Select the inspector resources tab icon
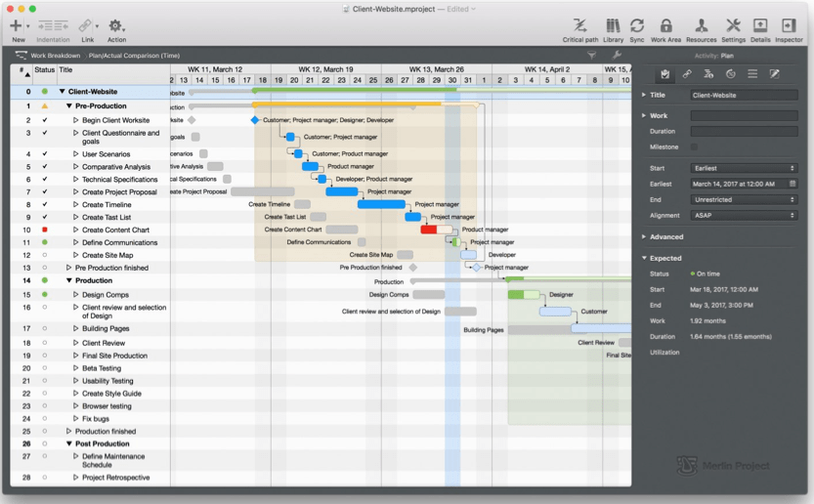This screenshot has width=814, height=504. 708,74
